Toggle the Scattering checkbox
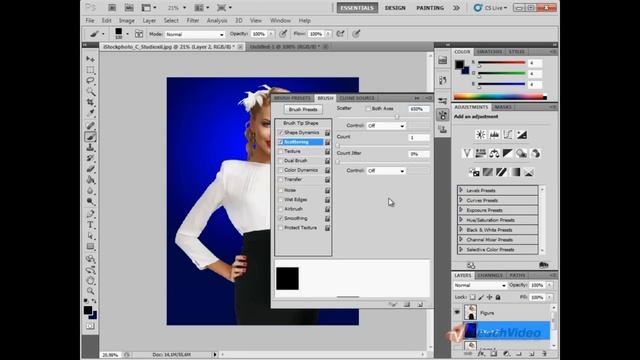The image size is (640, 360). tap(280, 142)
